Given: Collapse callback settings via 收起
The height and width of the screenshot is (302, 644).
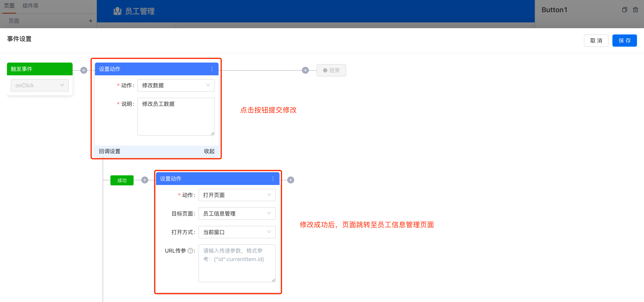Looking at the screenshot, I should coord(209,151).
